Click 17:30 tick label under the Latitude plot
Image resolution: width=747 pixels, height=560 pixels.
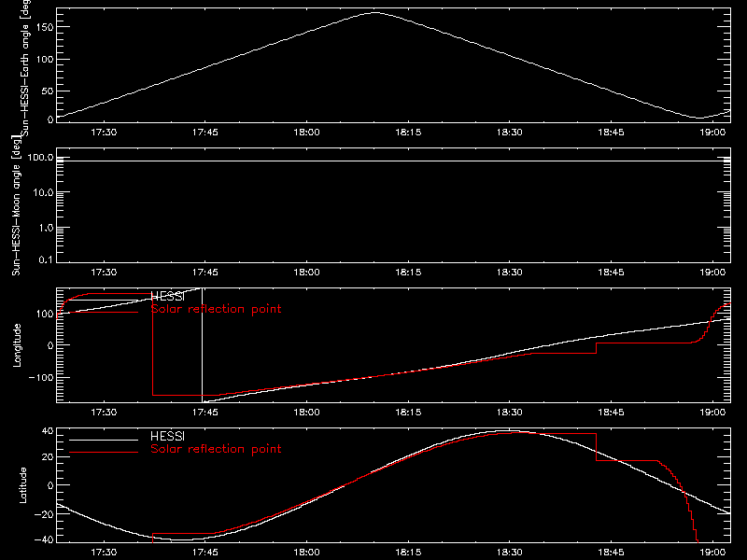[x=104, y=552]
